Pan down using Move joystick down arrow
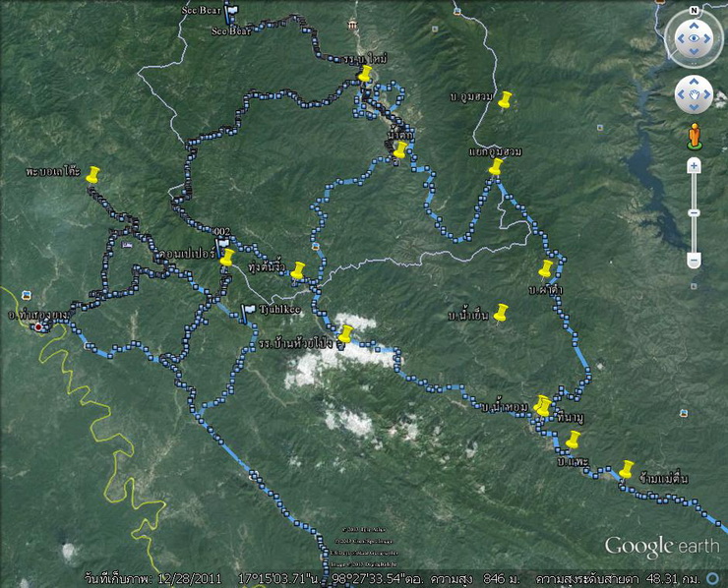 (x=694, y=108)
